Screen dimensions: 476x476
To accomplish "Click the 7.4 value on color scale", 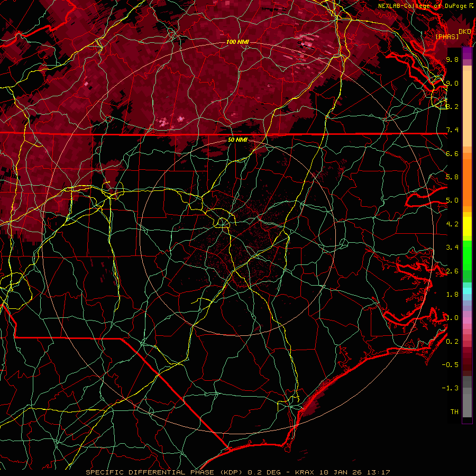I will [452, 130].
